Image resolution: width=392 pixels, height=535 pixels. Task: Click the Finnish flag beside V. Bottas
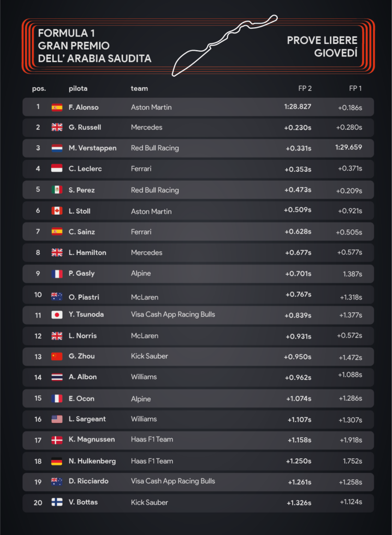click(x=57, y=502)
